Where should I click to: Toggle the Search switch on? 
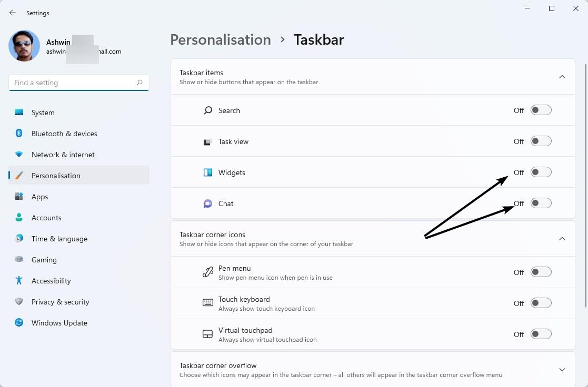tap(541, 110)
